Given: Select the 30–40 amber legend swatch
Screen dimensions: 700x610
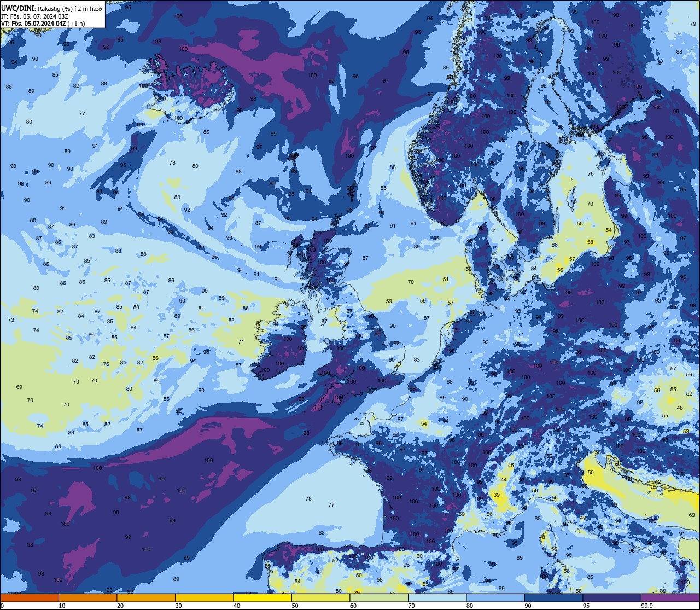Looking at the screenshot, I should (x=204, y=598).
